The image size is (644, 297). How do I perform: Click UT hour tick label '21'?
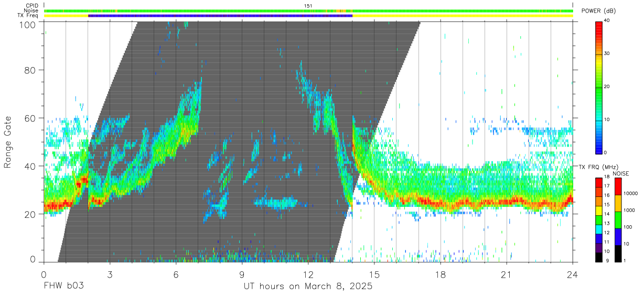tap(506, 274)
